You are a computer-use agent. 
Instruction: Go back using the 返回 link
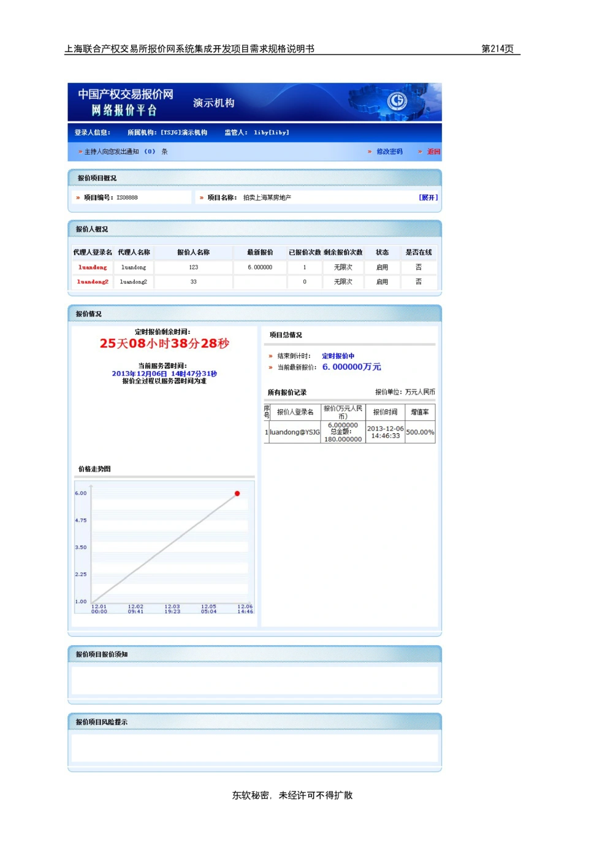433,152
